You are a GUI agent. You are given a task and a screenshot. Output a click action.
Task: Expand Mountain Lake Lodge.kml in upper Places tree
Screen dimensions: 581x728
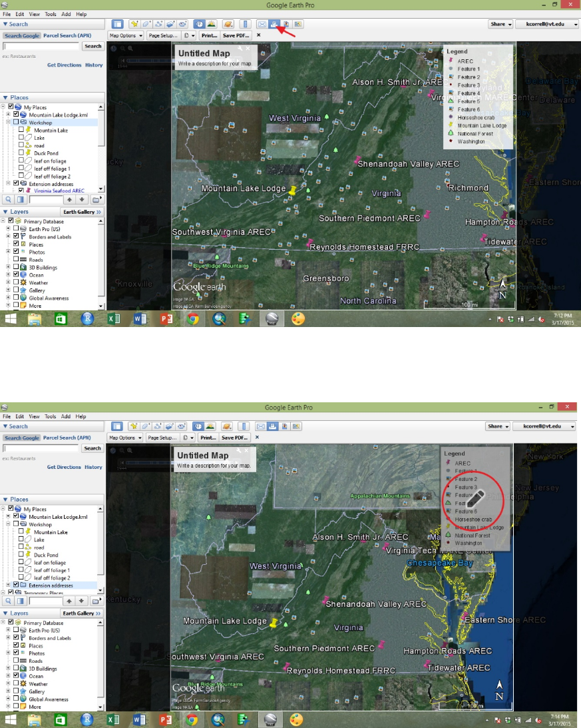point(9,114)
